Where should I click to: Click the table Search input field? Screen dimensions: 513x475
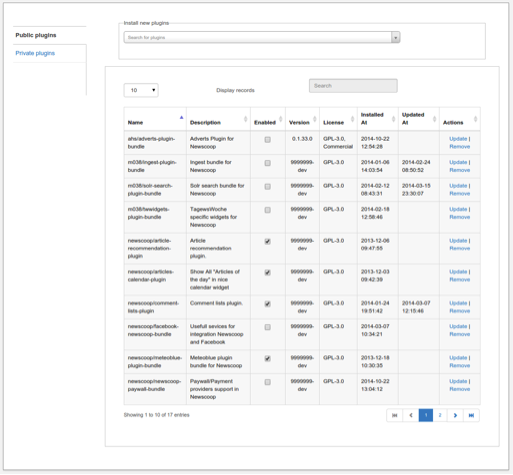pyautogui.click(x=353, y=86)
